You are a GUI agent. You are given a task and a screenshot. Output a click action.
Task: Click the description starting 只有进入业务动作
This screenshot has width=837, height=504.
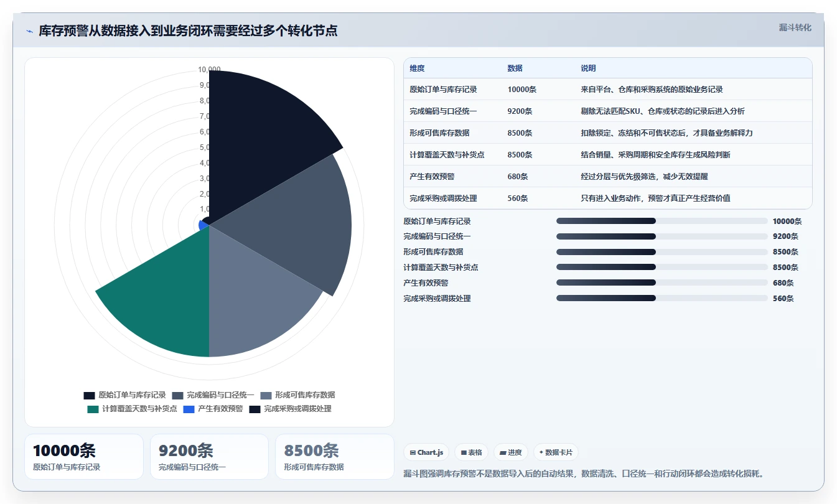(655, 198)
